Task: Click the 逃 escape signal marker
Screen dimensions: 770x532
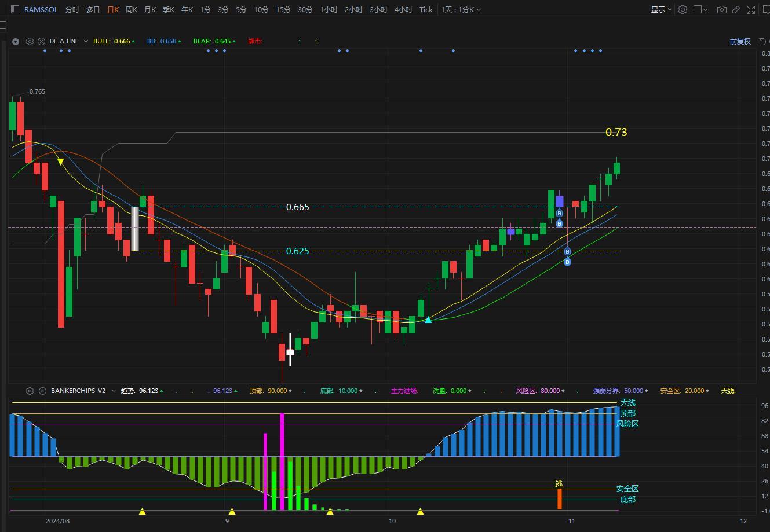Action: pos(559,483)
